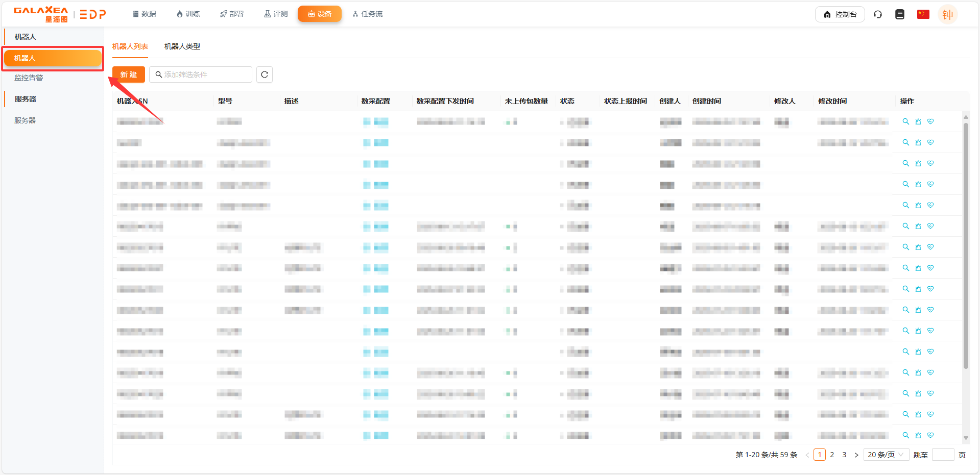This screenshot has width=980, height=475.
Task: Open the 训练 top navigation menu
Action: point(188,14)
